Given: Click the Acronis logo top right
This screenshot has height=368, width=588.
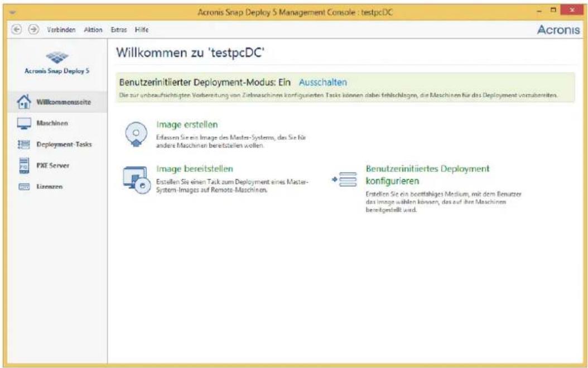Looking at the screenshot, I should coord(558,30).
